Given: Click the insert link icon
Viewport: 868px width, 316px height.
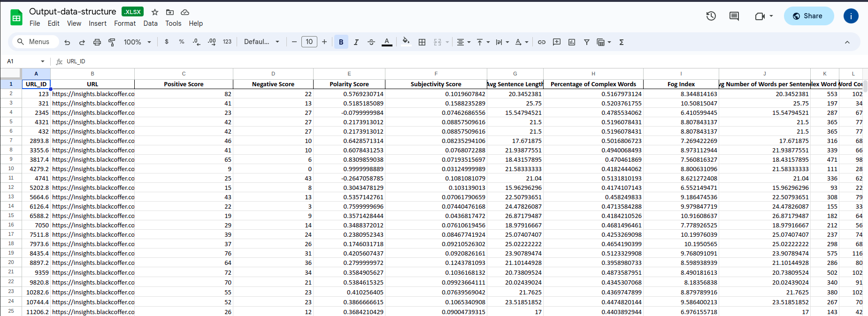Looking at the screenshot, I should click(541, 42).
